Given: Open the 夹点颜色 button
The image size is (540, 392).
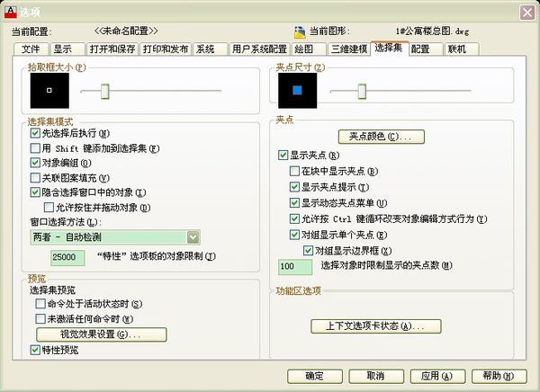Looking at the screenshot, I should [x=382, y=137].
